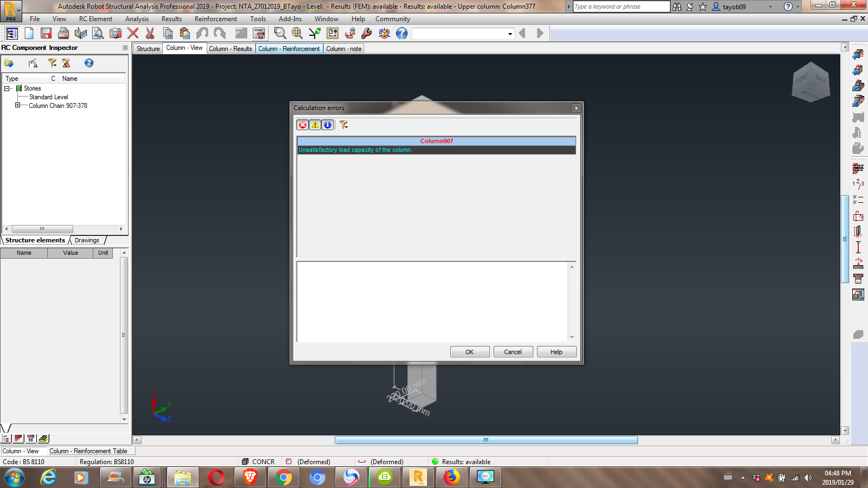Show info messages in Calculation errors dialog
Screen dimensions: 868x488
click(x=327, y=125)
